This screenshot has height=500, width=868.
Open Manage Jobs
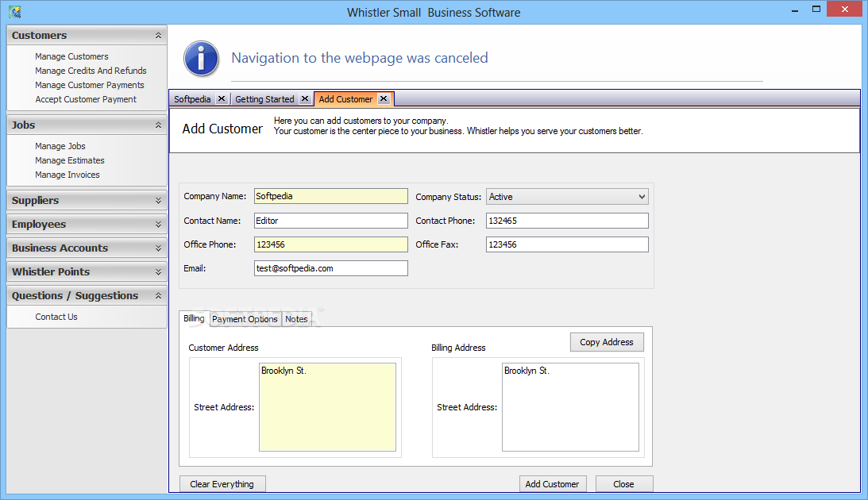(x=60, y=146)
